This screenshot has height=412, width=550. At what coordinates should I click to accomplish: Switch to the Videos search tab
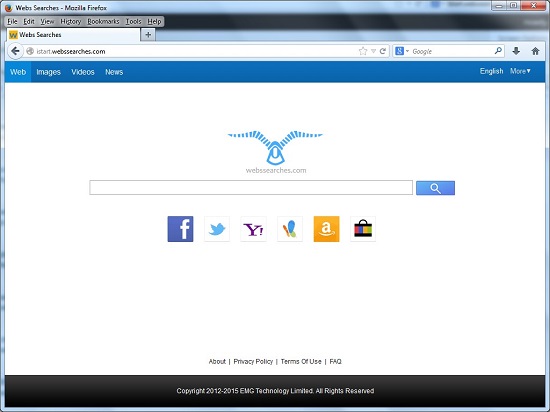(83, 72)
